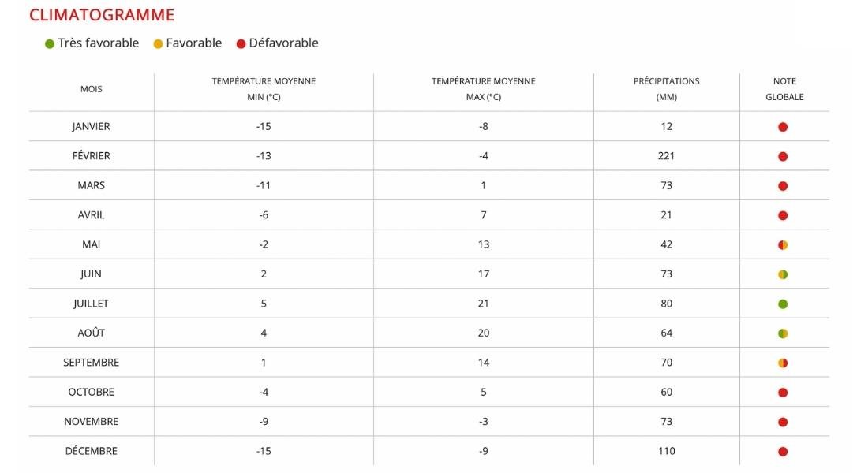Viewport: 868px width, 473px height.
Task: Click Décembre's red rating dot
Action: [783, 452]
